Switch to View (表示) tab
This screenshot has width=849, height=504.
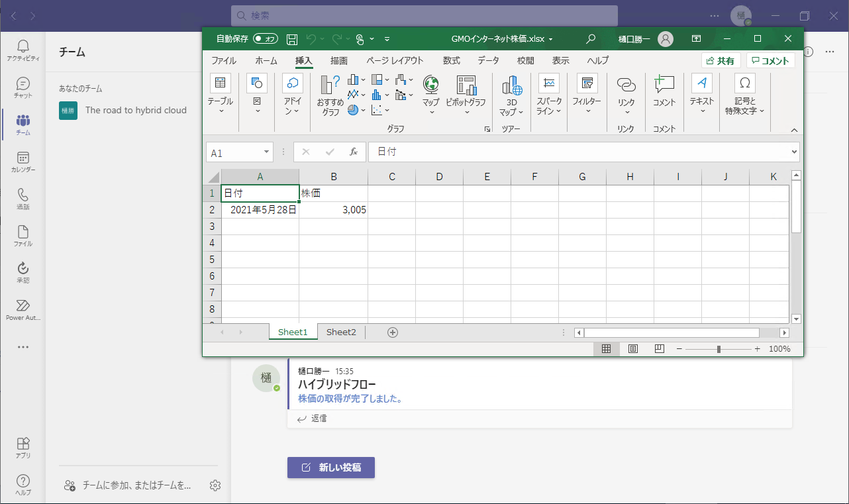click(x=561, y=60)
